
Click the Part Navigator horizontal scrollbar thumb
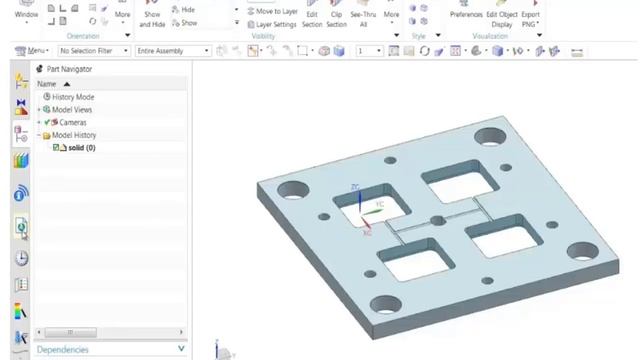pyautogui.click(x=70, y=332)
